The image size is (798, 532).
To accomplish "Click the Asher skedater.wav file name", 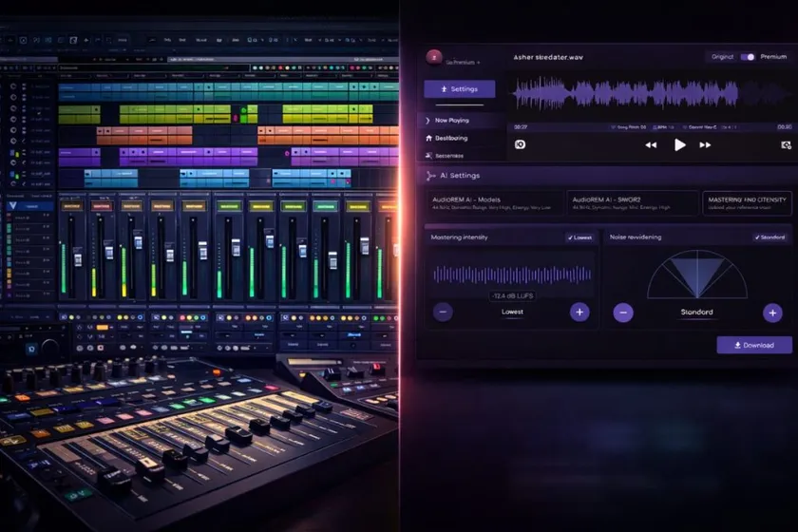I will (548, 57).
